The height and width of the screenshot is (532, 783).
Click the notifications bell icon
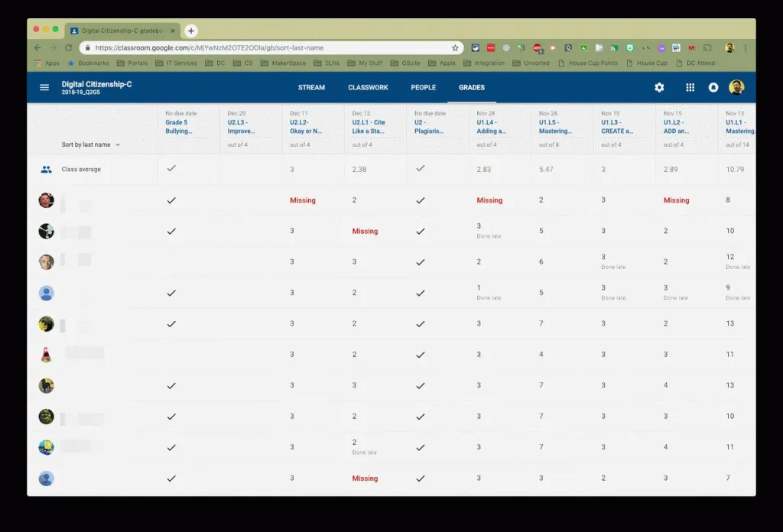[713, 88]
